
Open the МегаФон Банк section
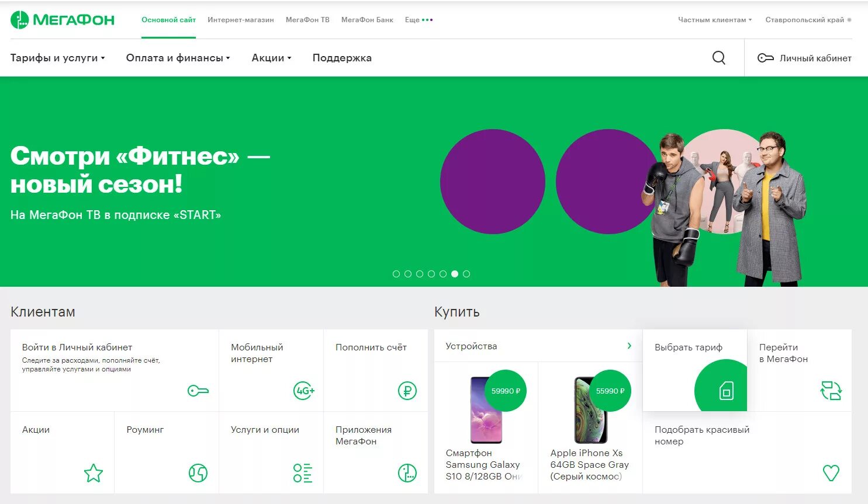click(366, 19)
